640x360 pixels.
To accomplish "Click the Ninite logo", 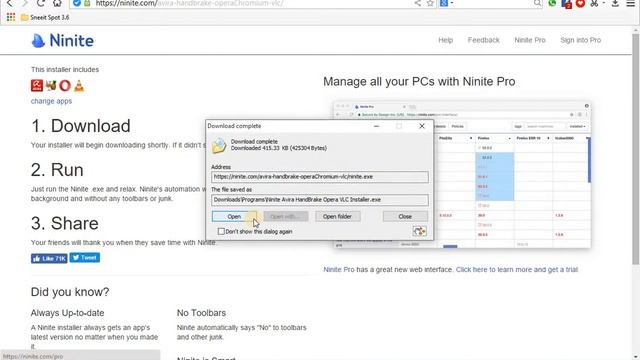I will coord(62,40).
